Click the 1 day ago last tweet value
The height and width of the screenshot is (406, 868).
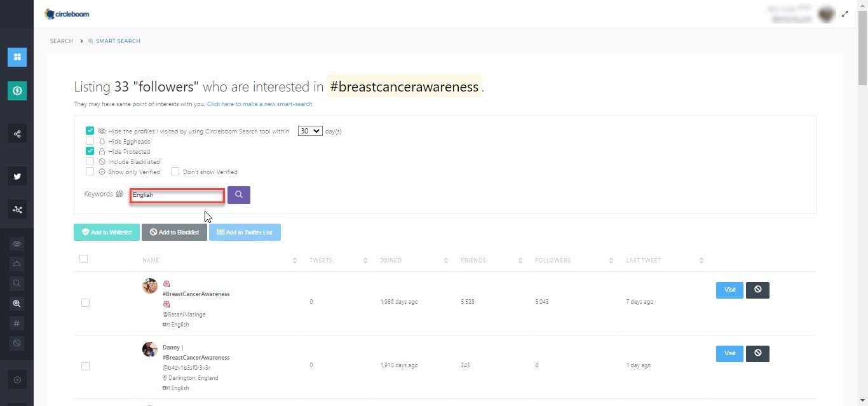coord(638,365)
